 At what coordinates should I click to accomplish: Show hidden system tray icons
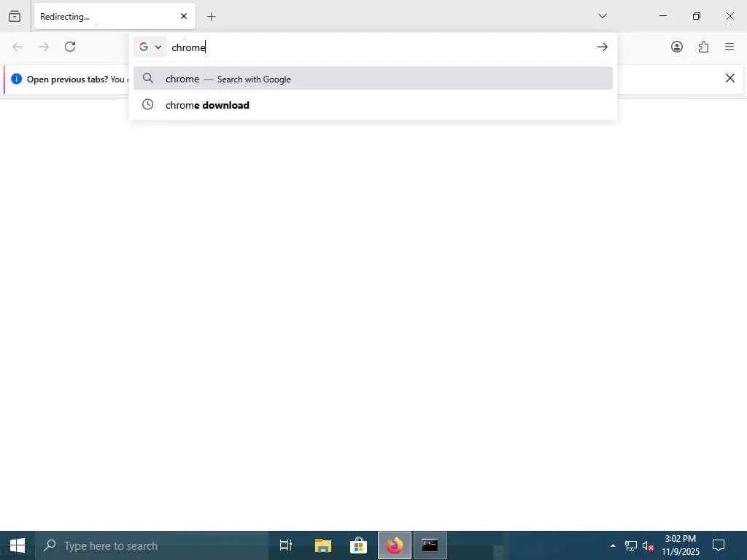[613, 545]
